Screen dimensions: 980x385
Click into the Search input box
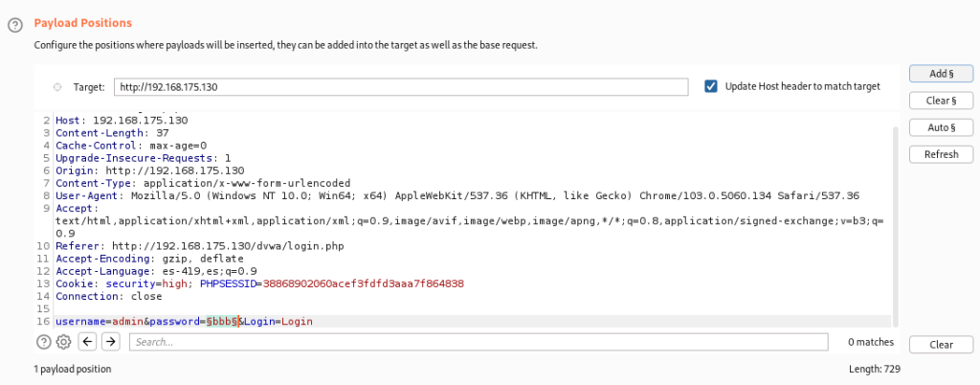479,342
